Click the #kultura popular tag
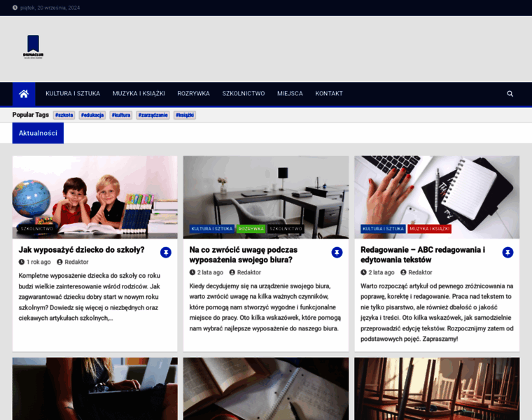Viewport: 532px width, 420px height. 121,115
